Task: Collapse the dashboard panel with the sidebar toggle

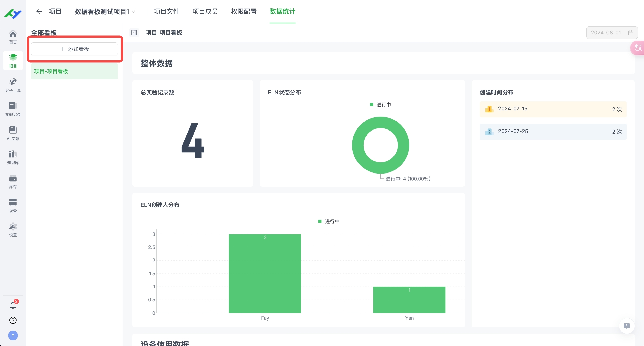Action: click(x=134, y=33)
